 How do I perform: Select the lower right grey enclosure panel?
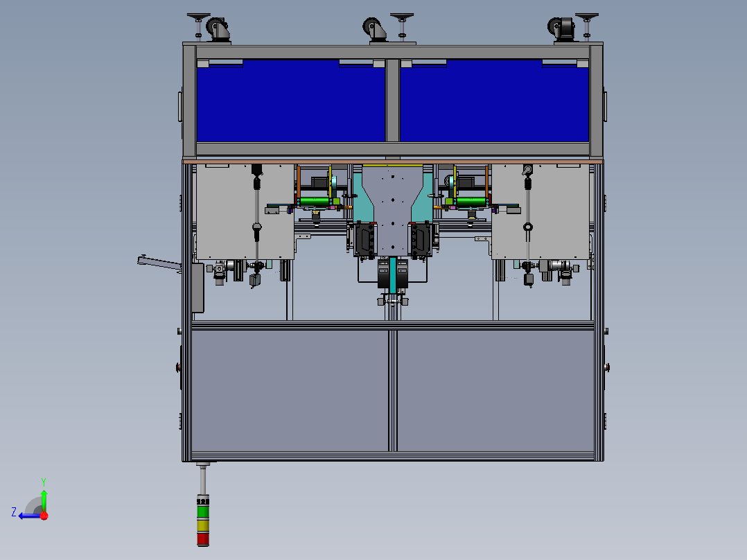point(495,391)
